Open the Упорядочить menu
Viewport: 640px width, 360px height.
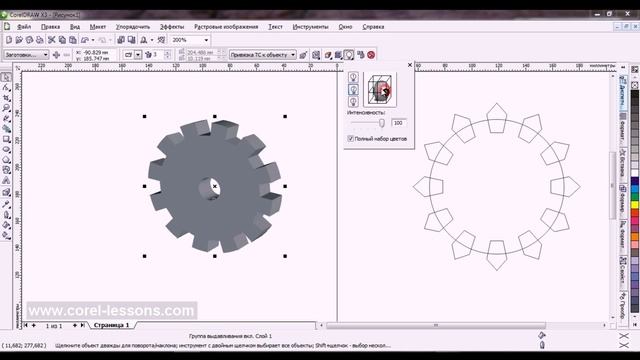click(x=133, y=27)
